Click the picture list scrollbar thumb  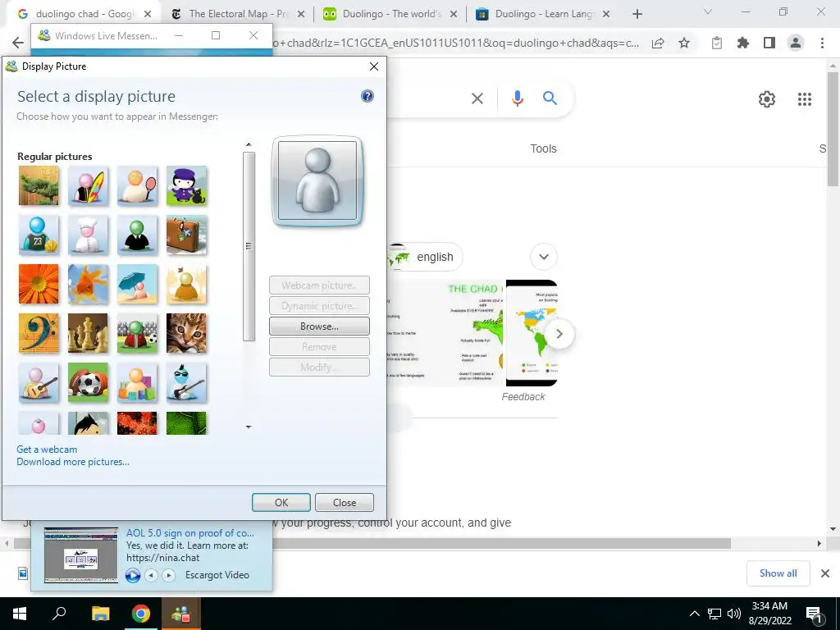pyautogui.click(x=249, y=246)
